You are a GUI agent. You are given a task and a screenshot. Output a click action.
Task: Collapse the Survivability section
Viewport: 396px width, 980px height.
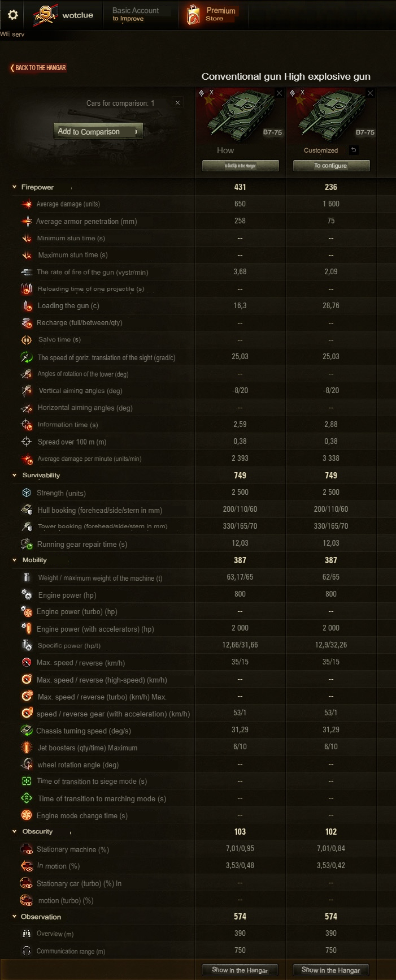point(15,476)
